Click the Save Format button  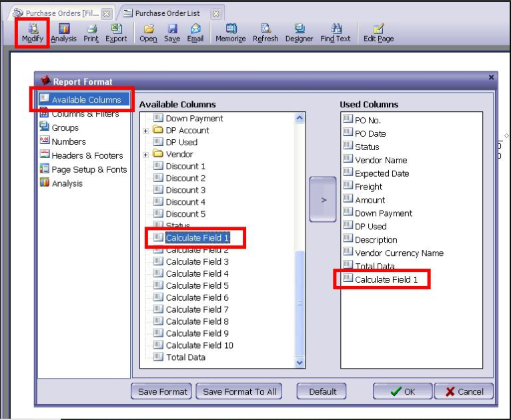click(x=161, y=391)
